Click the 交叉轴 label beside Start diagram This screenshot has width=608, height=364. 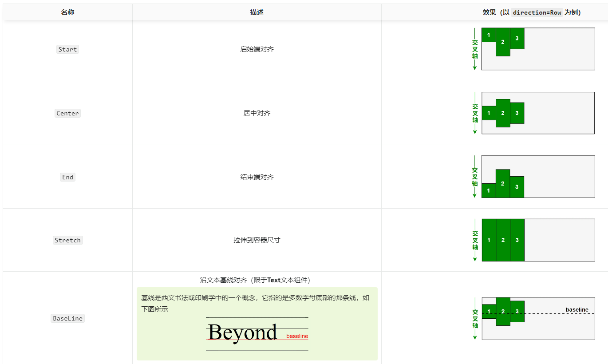[x=475, y=49]
